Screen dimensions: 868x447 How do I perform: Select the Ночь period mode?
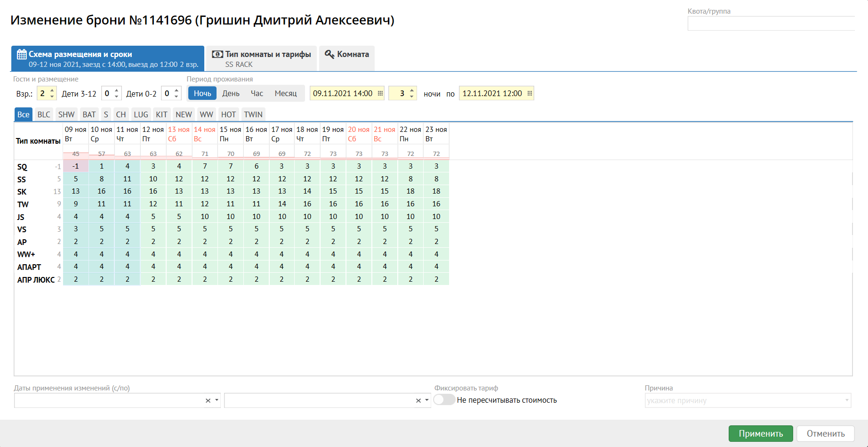[202, 93]
